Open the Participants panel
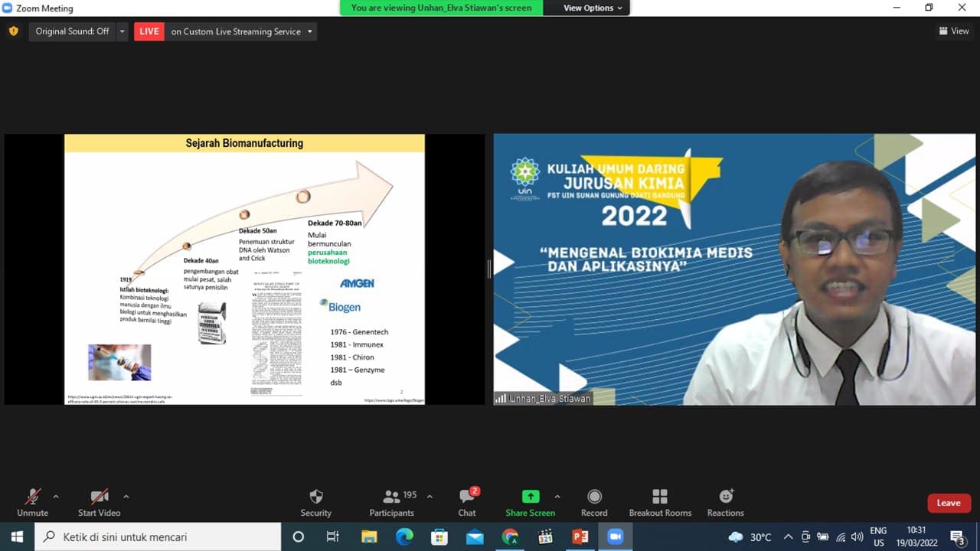Viewport: 980px width, 551px height. click(x=391, y=497)
